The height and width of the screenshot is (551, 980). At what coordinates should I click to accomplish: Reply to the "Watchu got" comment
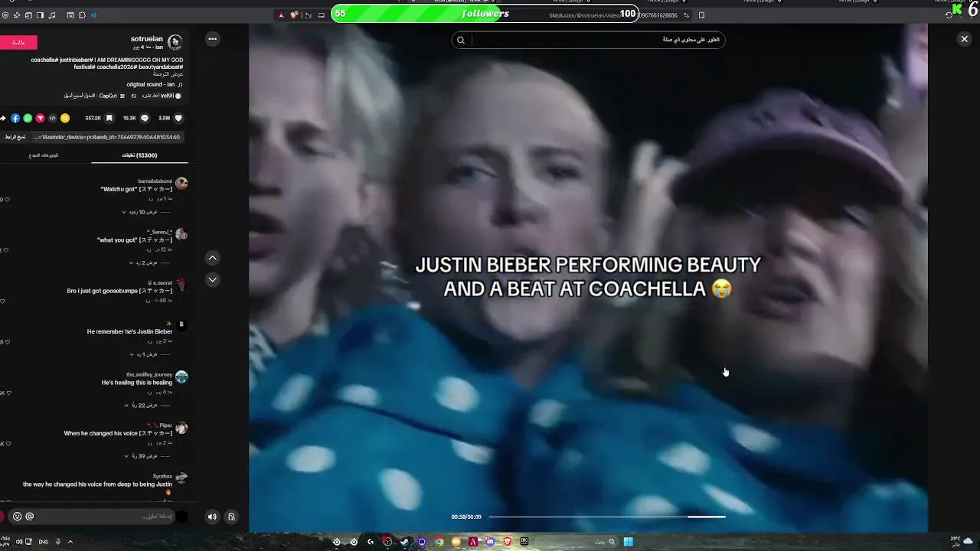149,198
